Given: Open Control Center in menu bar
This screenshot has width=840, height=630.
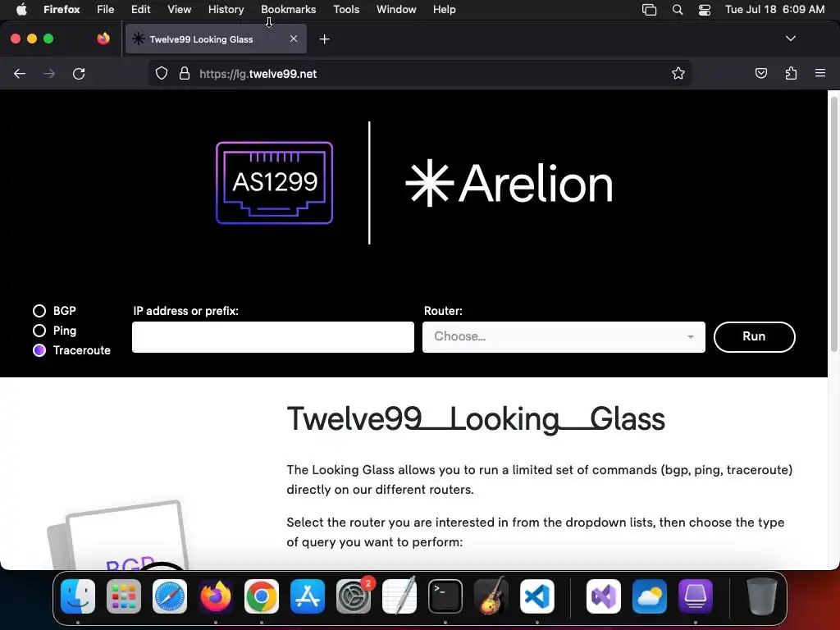Looking at the screenshot, I should 705,9.
